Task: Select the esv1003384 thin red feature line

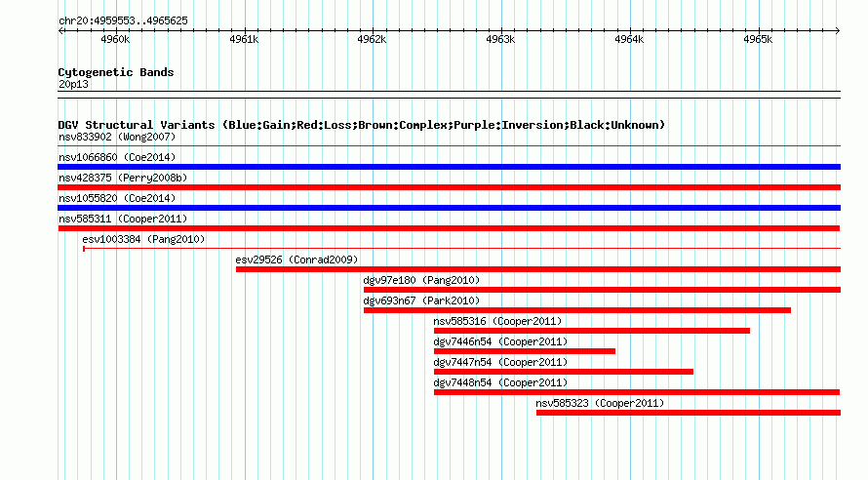Action: click(461, 249)
